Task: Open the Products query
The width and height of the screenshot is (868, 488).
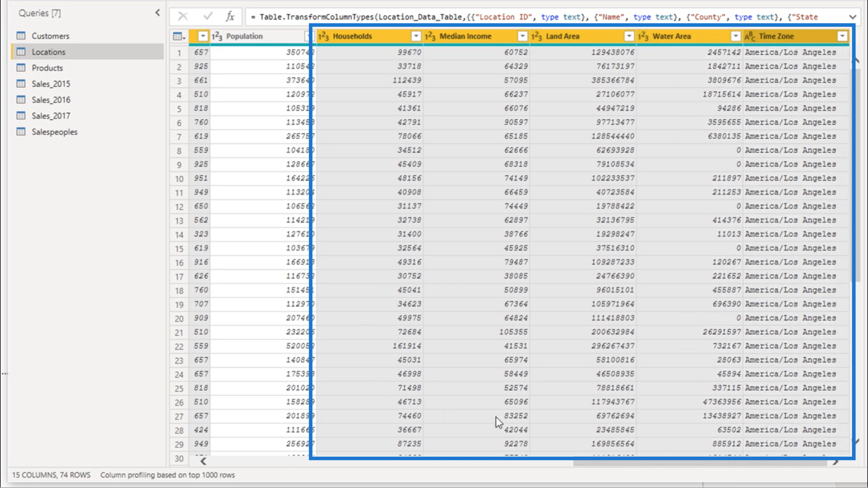Action: (47, 68)
